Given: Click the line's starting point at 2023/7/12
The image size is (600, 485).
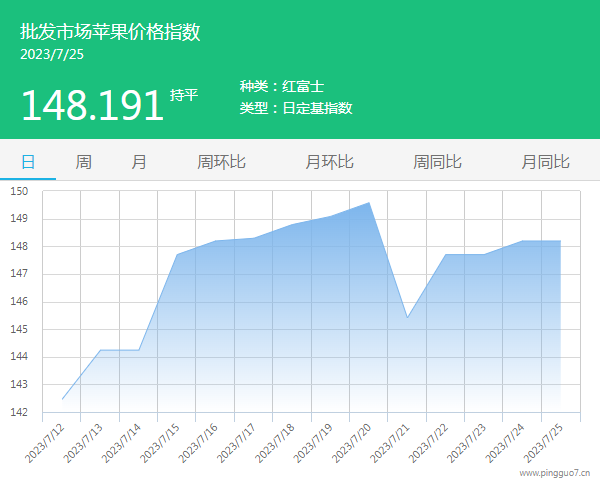Looking at the screenshot, I should [63, 399].
